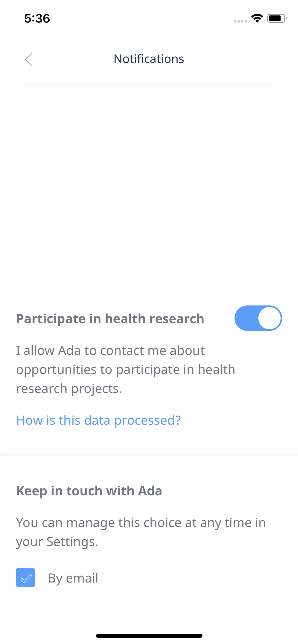
Task: Tap the blank area below the header
Action: click(x=149, y=187)
